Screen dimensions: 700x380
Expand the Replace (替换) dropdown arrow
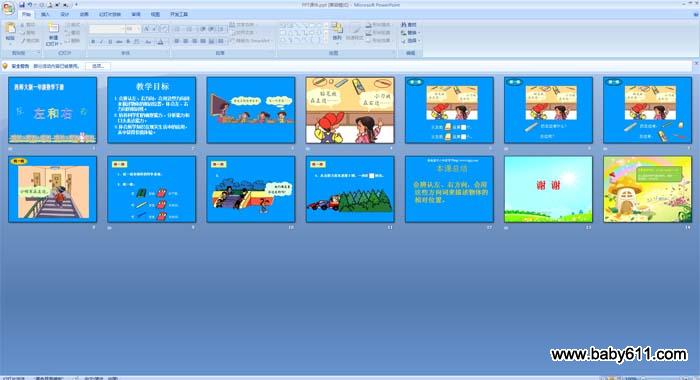point(419,33)
